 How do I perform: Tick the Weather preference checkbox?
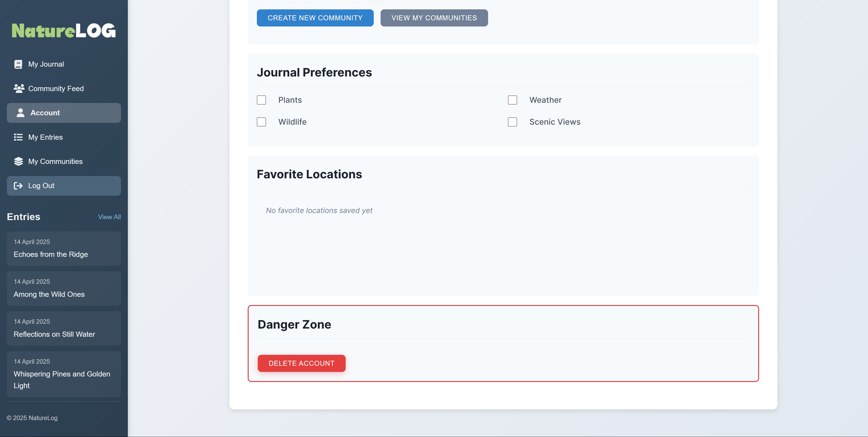pyautogui.click(x=512, y=100)
